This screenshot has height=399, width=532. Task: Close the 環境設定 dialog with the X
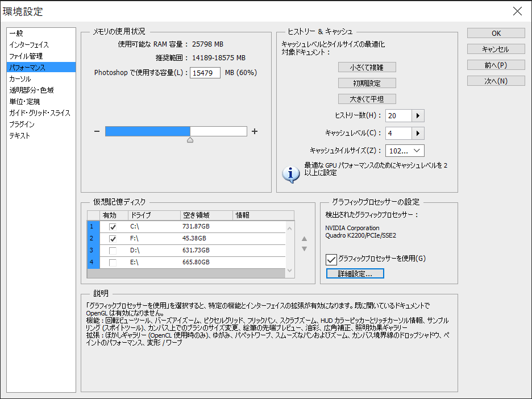coord(517,11)
